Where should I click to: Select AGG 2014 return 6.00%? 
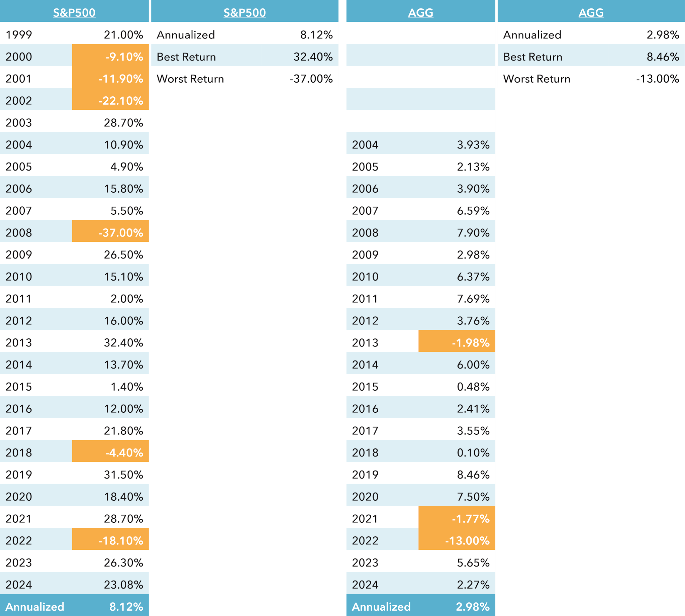(473, 365)
